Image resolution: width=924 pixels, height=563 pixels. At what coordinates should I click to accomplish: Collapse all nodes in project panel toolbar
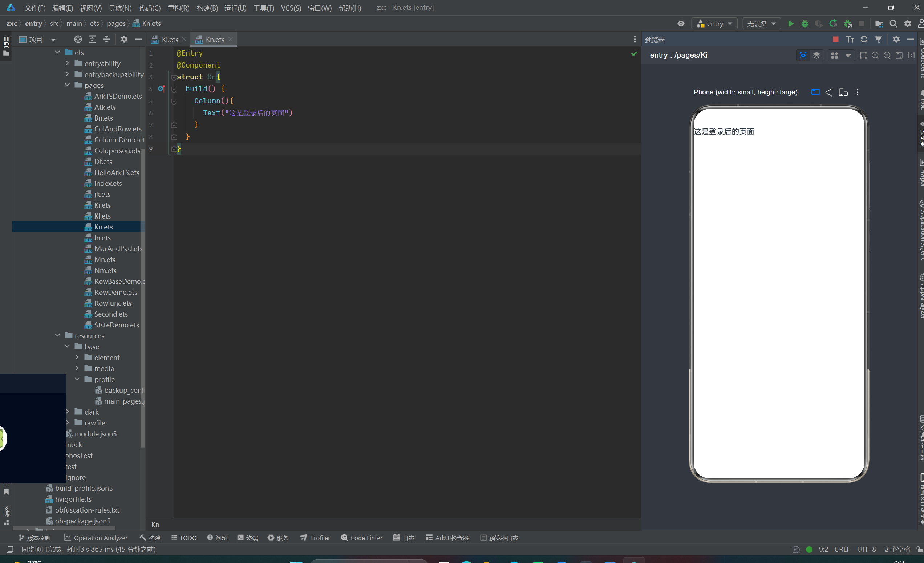coord(106,39)
